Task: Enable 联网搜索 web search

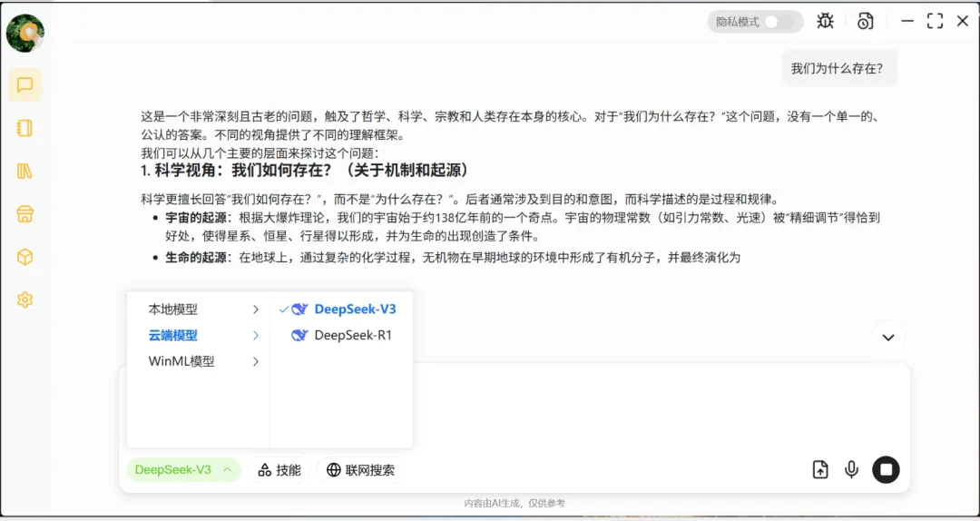Action: click(360, 469)
